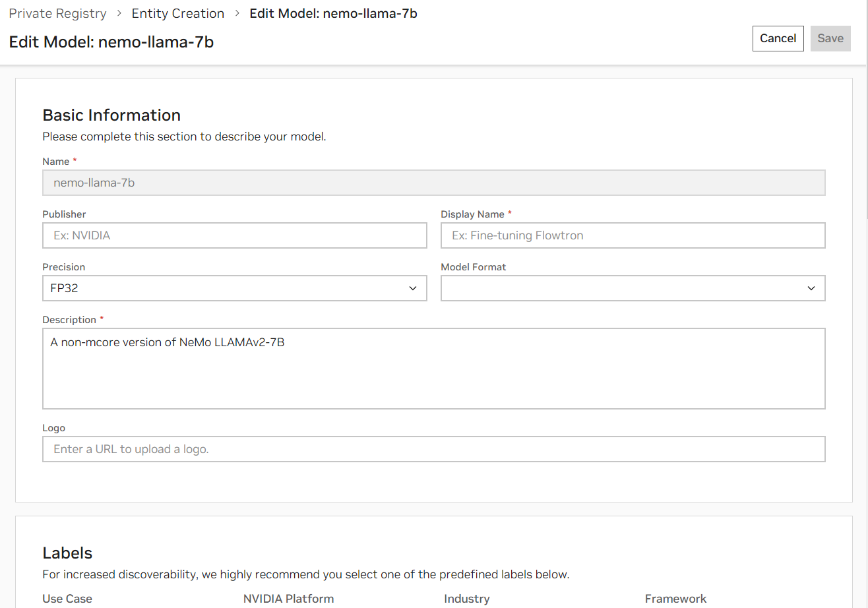Click the NVIDIA Platform label column heading

coord(288,599)
